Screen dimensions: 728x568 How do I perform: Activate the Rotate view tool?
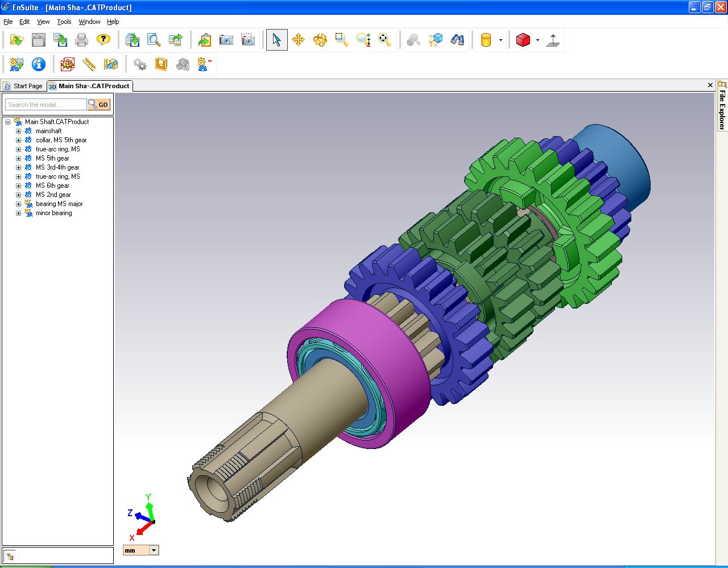320,40
